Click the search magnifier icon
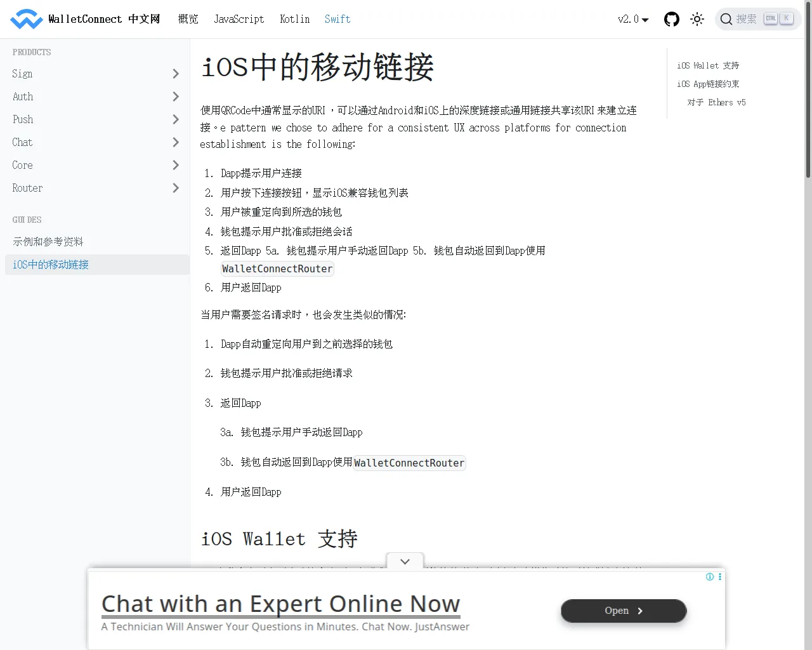 coord(726,19)
